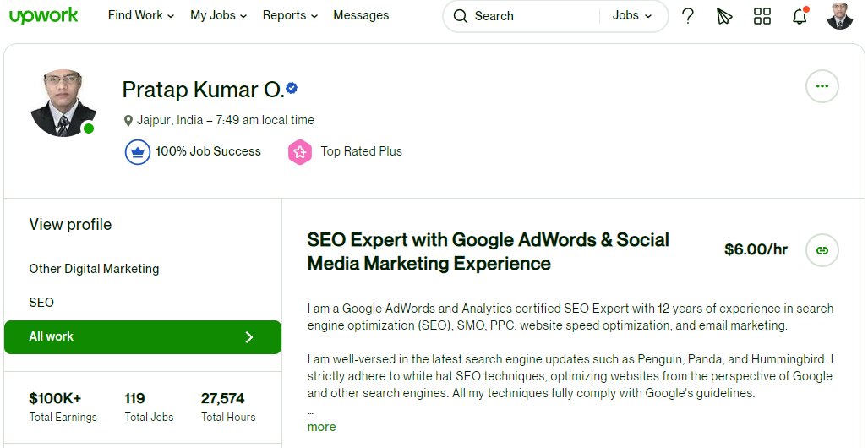Expand the My Jobs dropdown
Image resolution: width=868 pixels, height=448 pixels.
(x=219, y=15)
